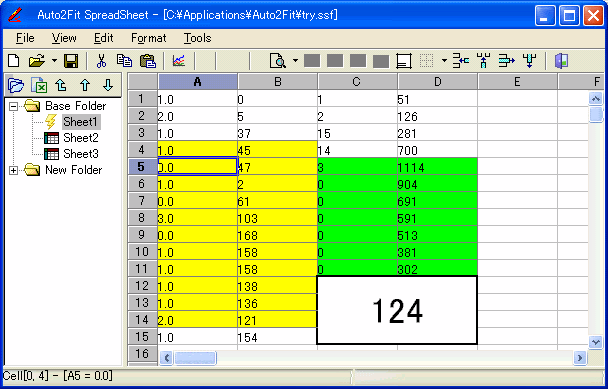
Task: Open the View menu
Action: 64,38
